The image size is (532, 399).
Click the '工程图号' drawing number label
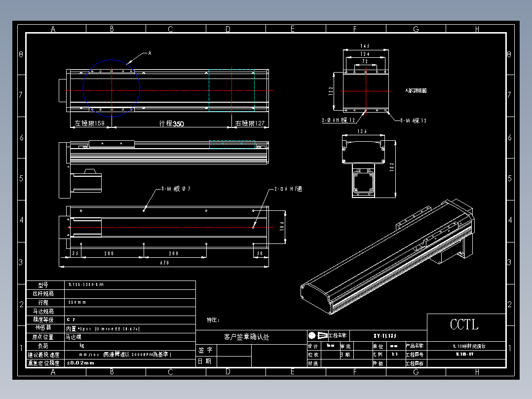click(415, 355)
